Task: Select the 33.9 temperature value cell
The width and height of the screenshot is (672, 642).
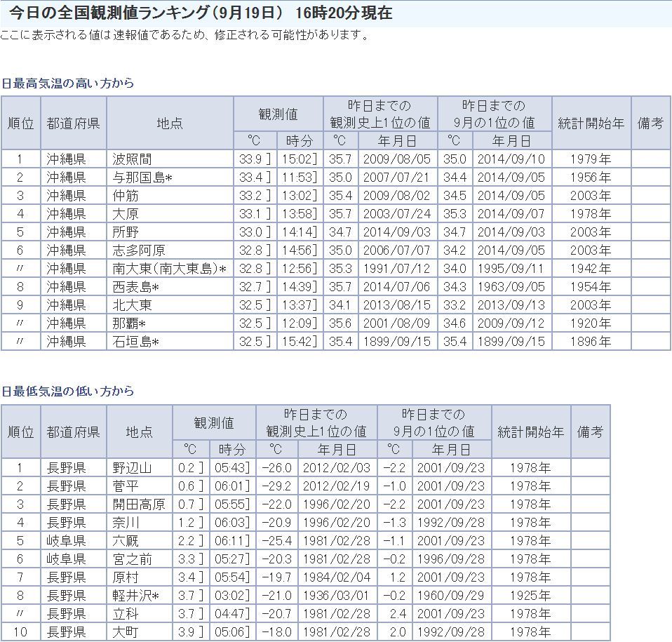Action: pos(251,159)
